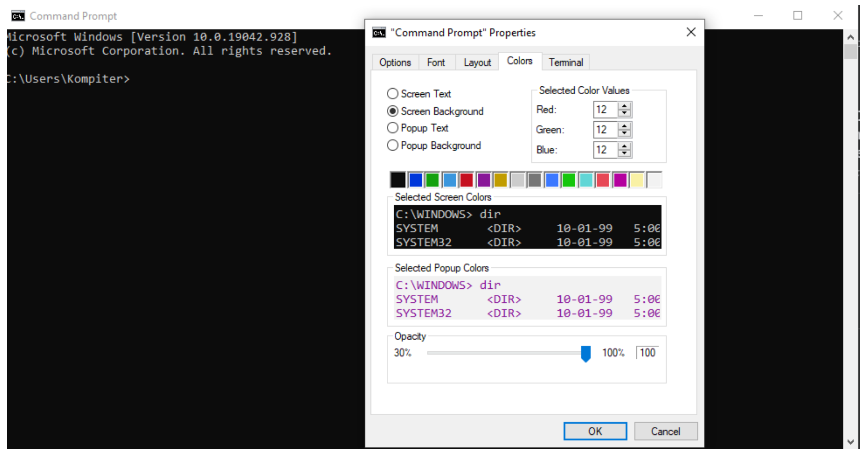Click the Command Prompt scrollbar thumb

(851, 52)
